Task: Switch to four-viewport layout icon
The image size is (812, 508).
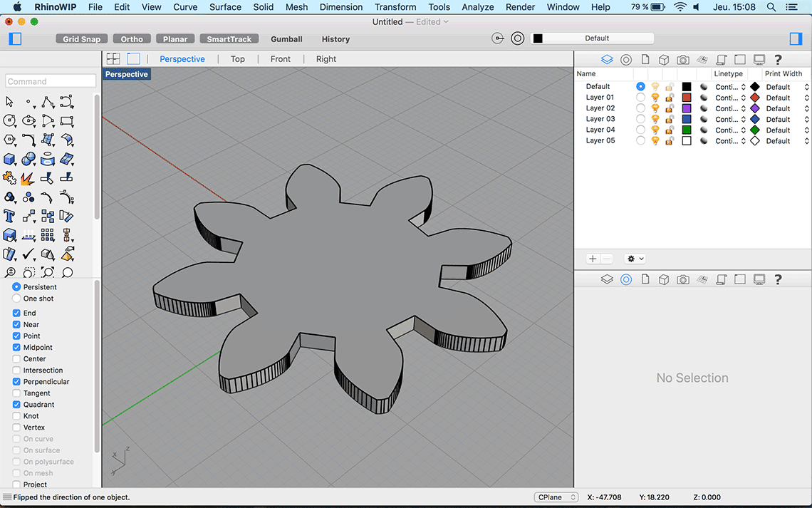Action: tap(113, 59)
